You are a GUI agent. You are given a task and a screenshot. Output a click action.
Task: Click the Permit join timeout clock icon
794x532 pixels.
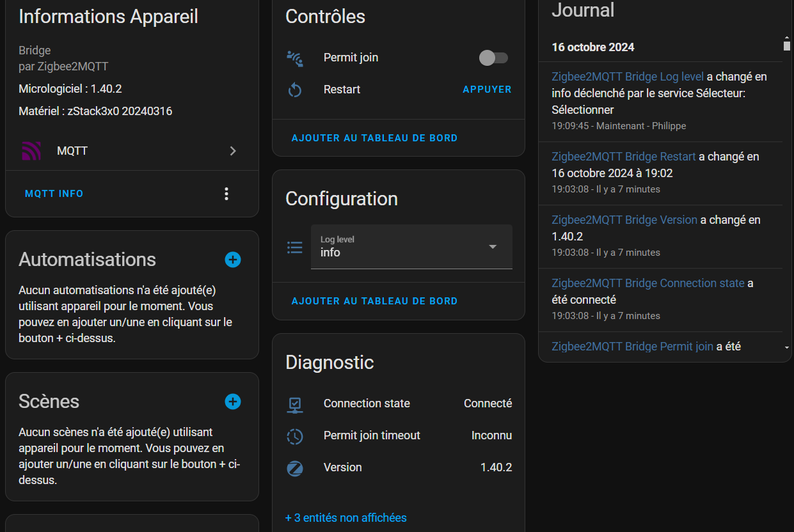(x=294, y=436)
